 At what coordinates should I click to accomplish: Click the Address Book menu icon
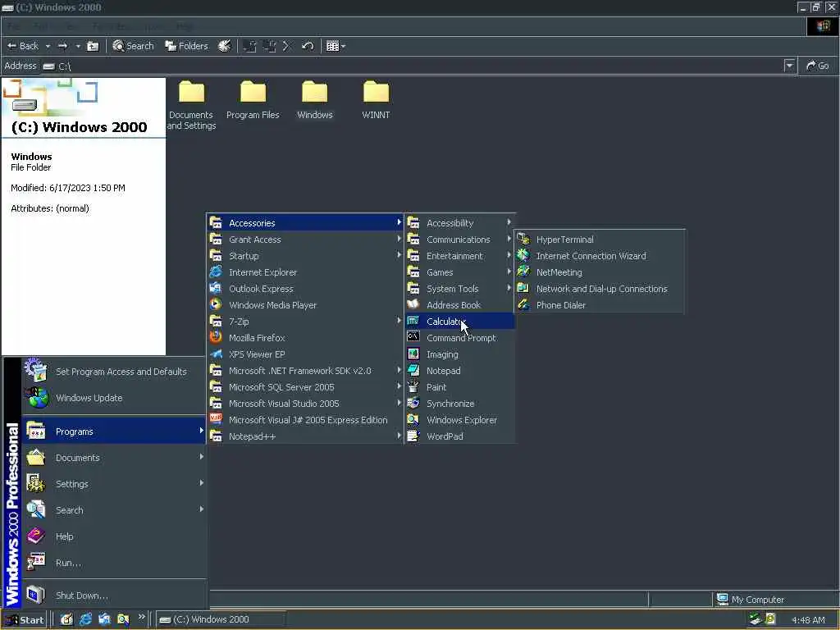pyautogui.click(x=413, y=304)
